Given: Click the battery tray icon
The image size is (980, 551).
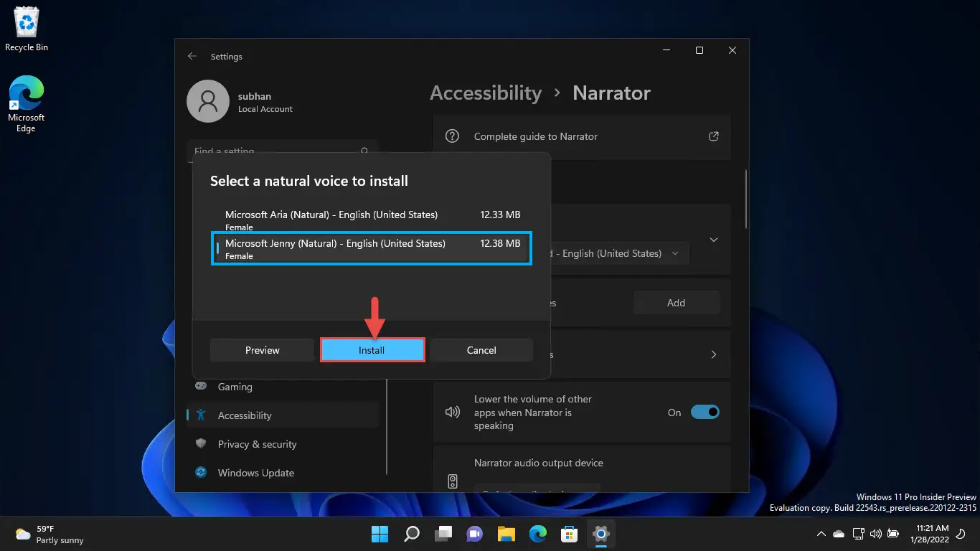Looking at the screenshot, I should coord(893,534).
